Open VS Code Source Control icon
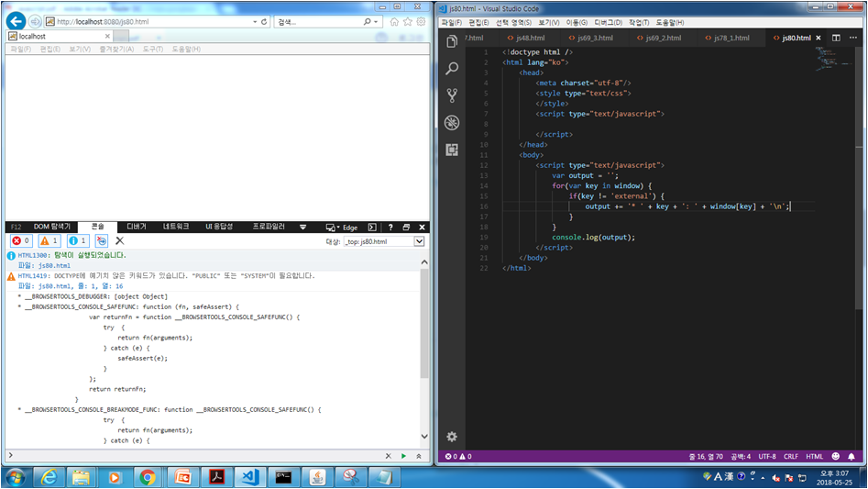 pyautogui.click(x=452, y=95)
